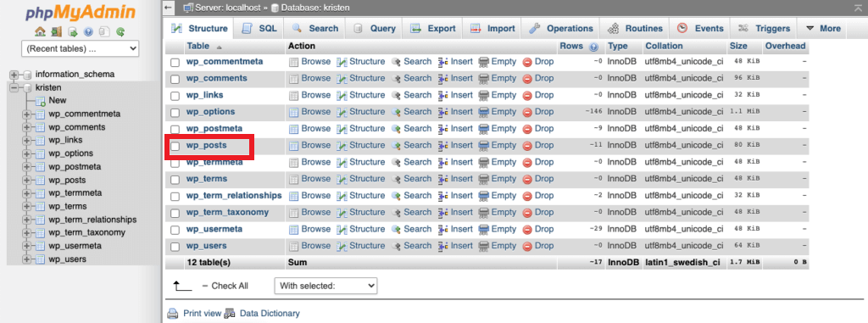Drop the wp_posts table

coord(538,145)
